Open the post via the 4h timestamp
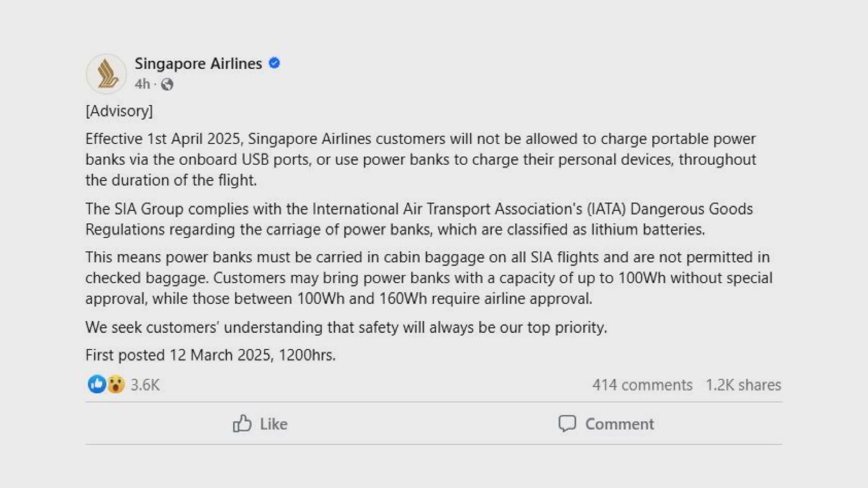Screen dimensions: 868x488 pos(142,84)
